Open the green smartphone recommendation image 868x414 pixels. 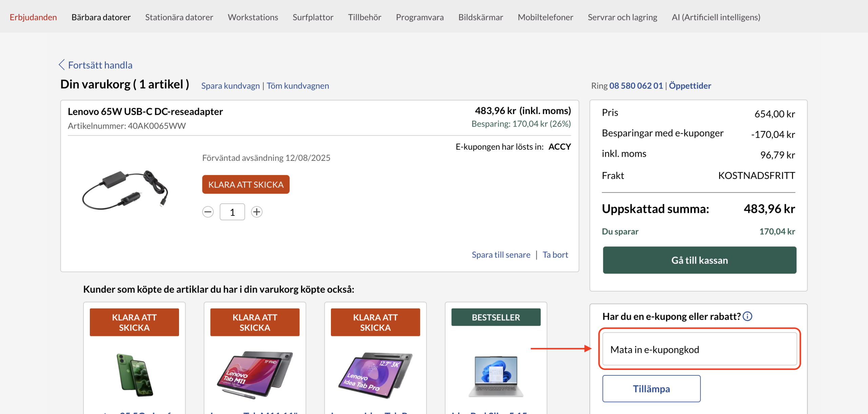point(135,375)
